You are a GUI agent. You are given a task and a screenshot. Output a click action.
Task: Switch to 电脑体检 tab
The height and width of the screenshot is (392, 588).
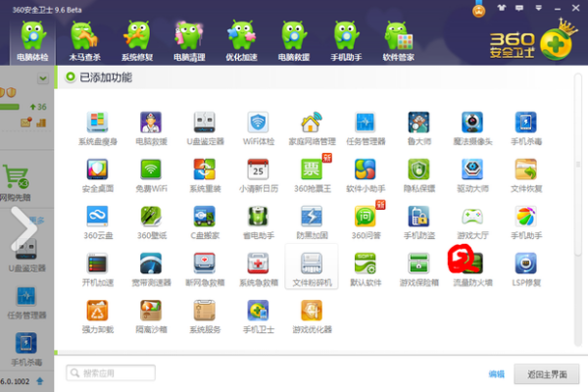click(32, 41)
